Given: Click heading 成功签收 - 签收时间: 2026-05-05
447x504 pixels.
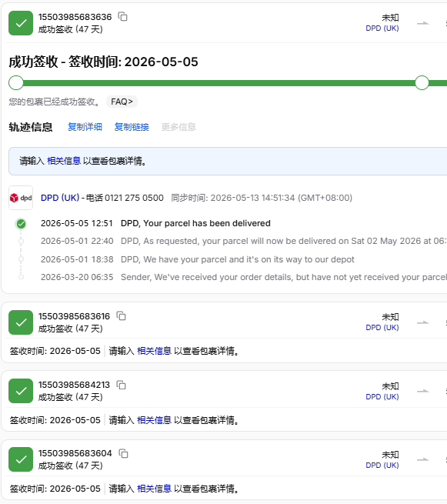Looking at the screenshot, I should click(x=103, y=62).
